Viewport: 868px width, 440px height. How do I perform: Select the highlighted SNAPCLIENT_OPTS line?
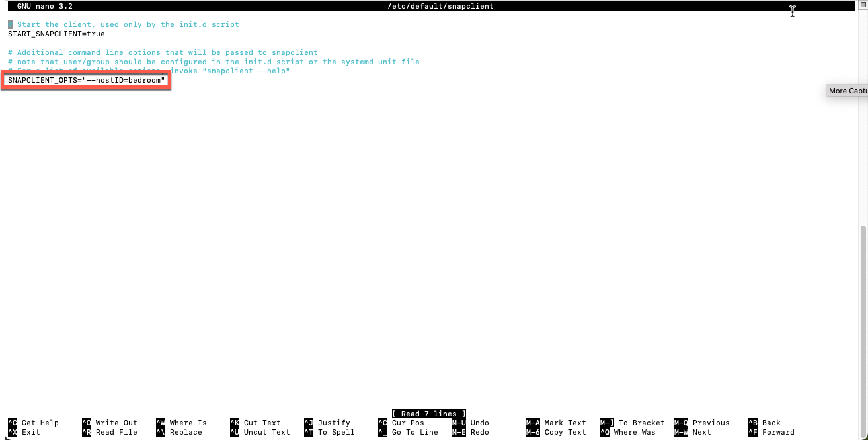coord(85,79)
